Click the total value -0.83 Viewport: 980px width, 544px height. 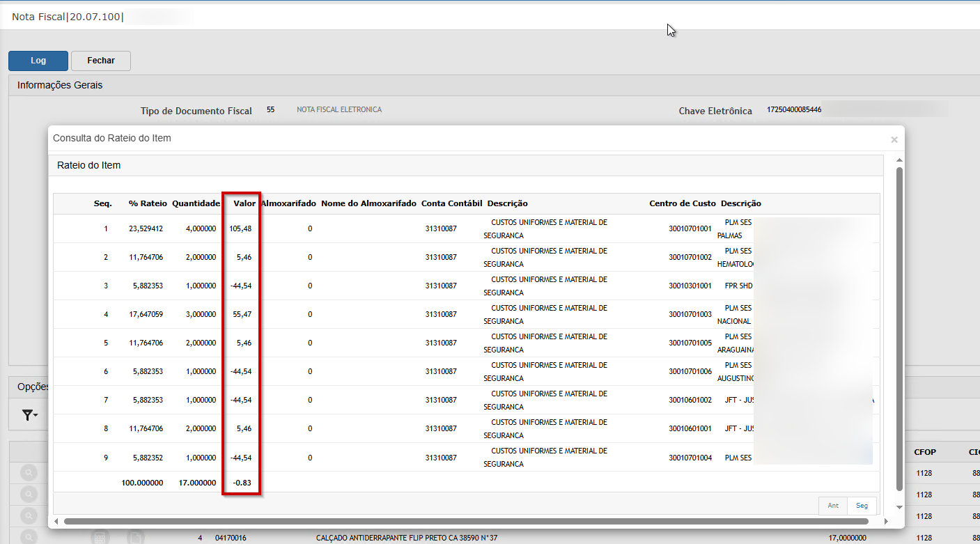click(242, 482)
